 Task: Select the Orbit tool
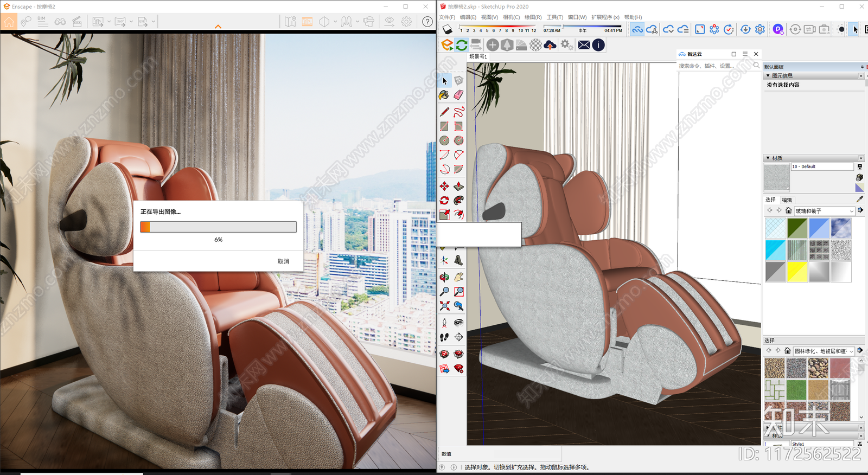(x=444, y=277)
